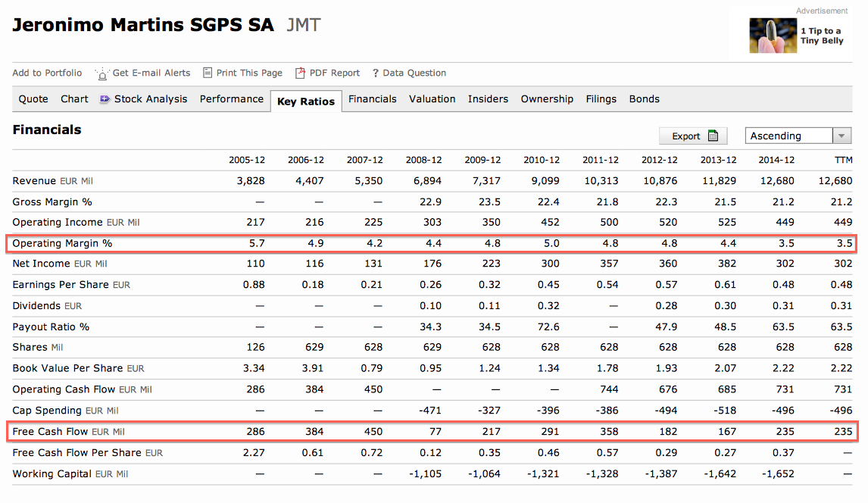Click the Tiny Belly advertisement thumbnail
The image size is (868, 503).
(773, 36)
